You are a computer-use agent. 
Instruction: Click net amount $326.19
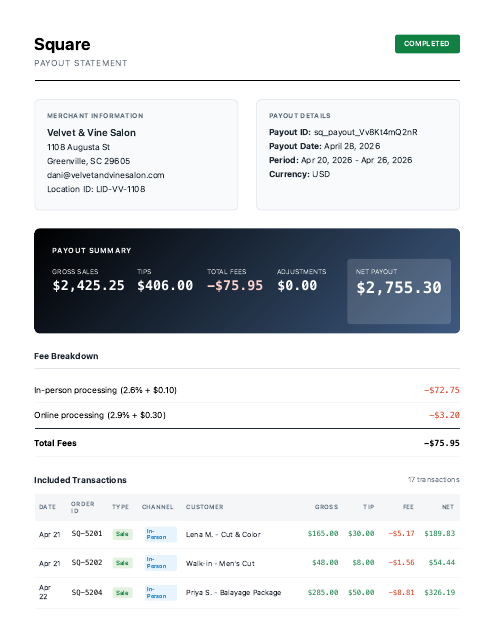pyautogui.click(x=440, y=592)
